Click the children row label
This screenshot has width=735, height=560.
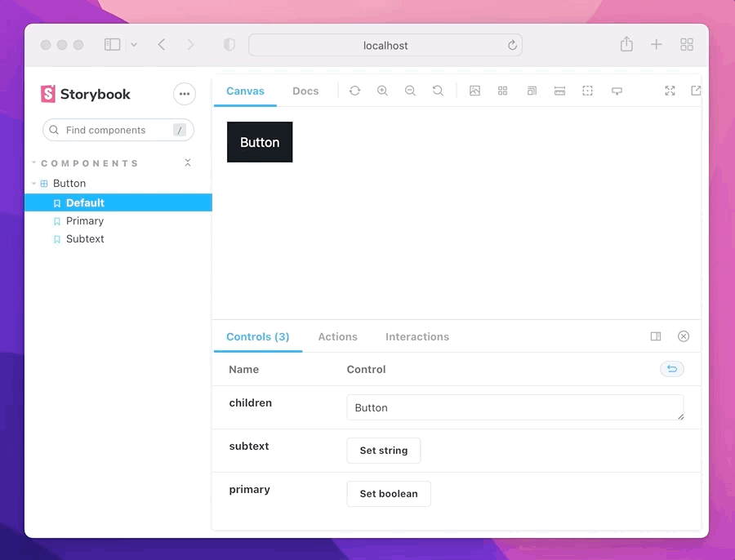251,403
